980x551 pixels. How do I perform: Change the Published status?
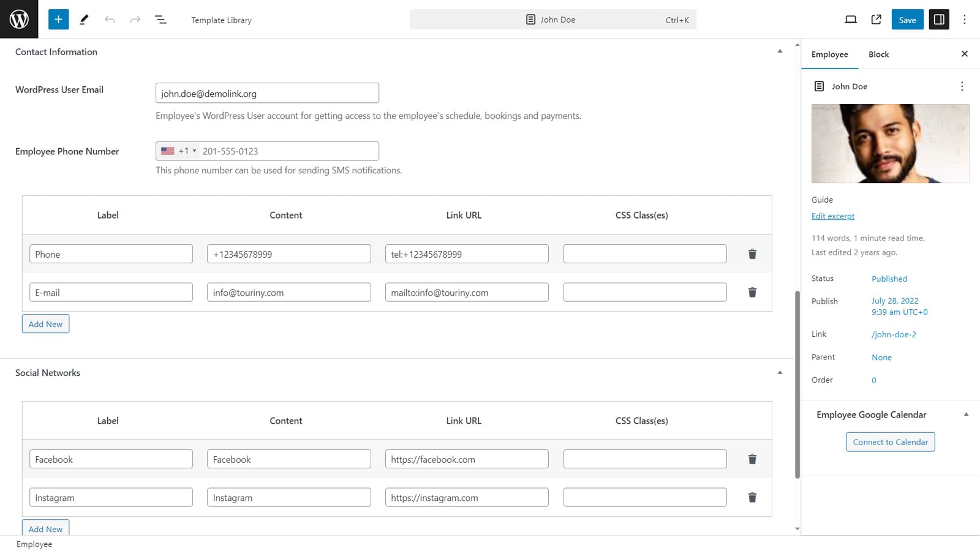click(889, 279)
